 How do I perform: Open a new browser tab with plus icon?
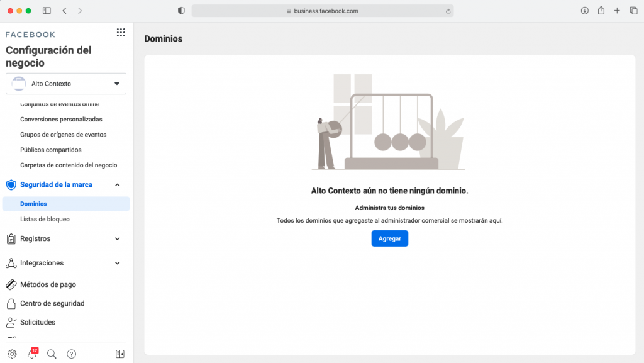(x=617, y=11)
